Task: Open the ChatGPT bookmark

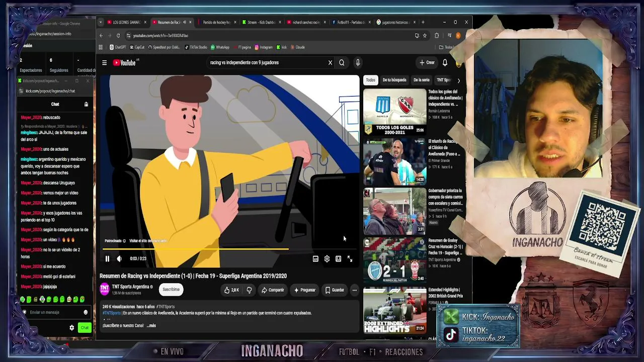Action: (118, 47)
